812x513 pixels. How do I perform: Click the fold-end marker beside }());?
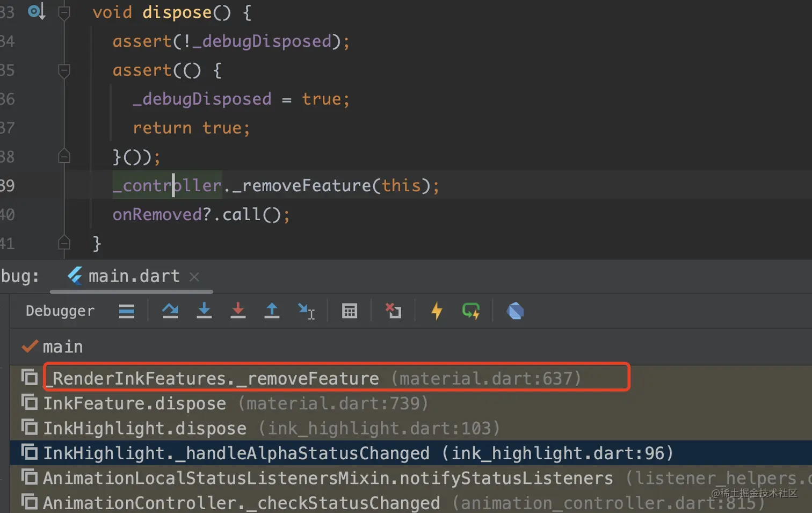(x=64, y=156)
